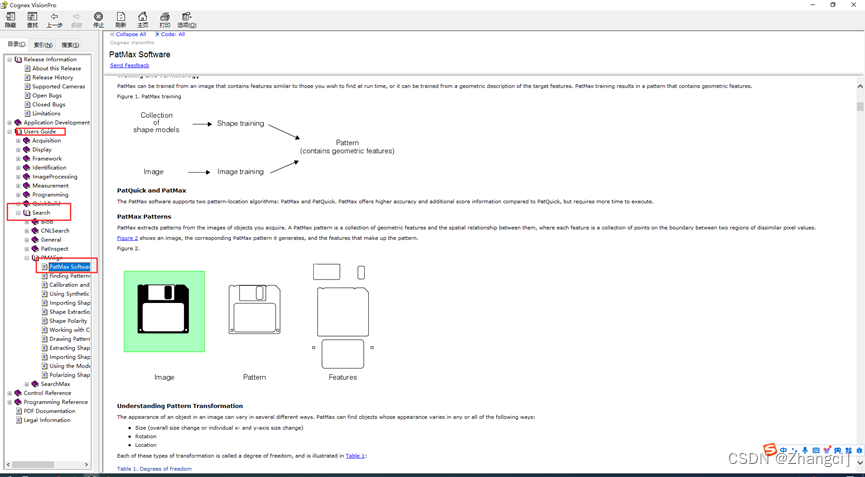This screenshot has height=477, width=865.
Task: Open the Limitations topic
Action: point(46,114)
